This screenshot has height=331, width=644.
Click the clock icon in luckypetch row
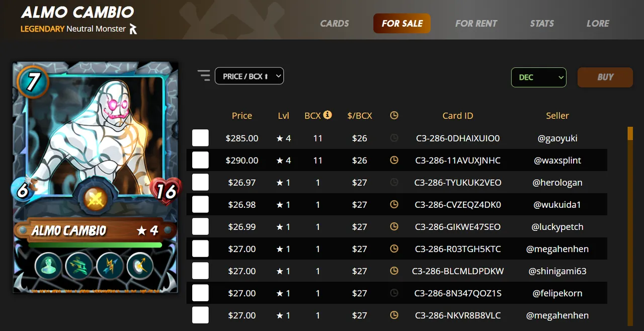tap(394, 226)
